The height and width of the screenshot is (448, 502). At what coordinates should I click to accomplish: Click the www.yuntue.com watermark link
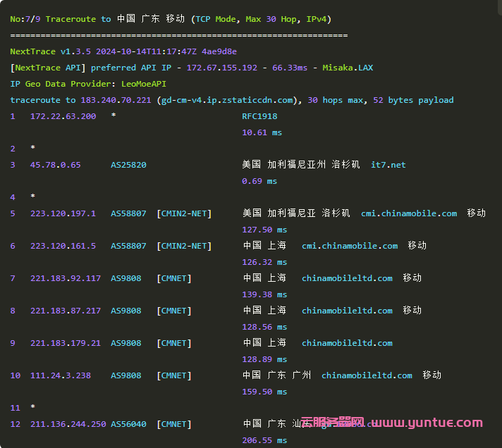(427, 423)
